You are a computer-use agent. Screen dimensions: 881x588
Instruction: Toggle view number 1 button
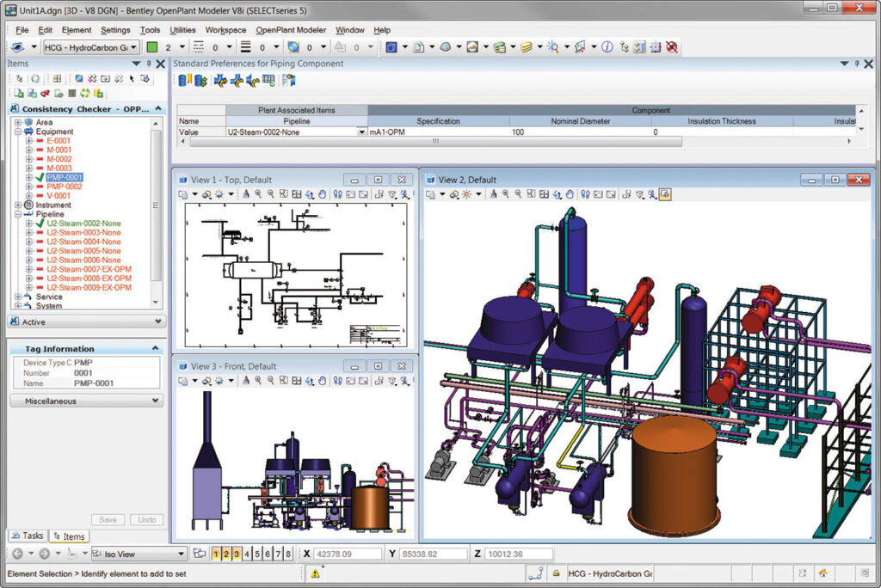(216, 554)
